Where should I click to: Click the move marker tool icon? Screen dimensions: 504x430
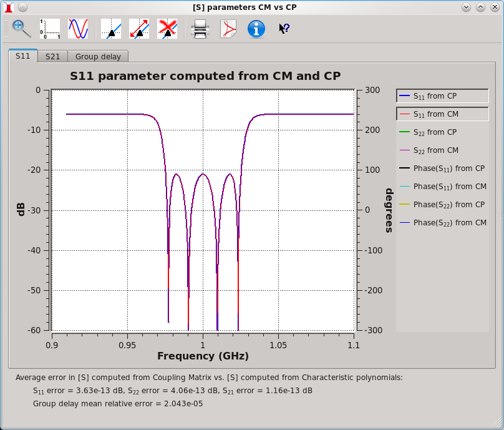pos(139,29)
